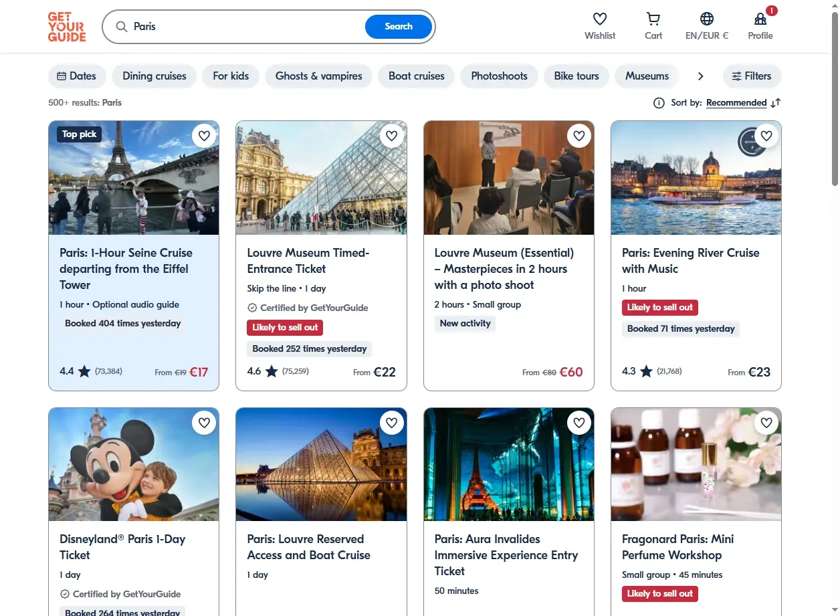Wishlist the Evening River Cruise card

(766, 136)
